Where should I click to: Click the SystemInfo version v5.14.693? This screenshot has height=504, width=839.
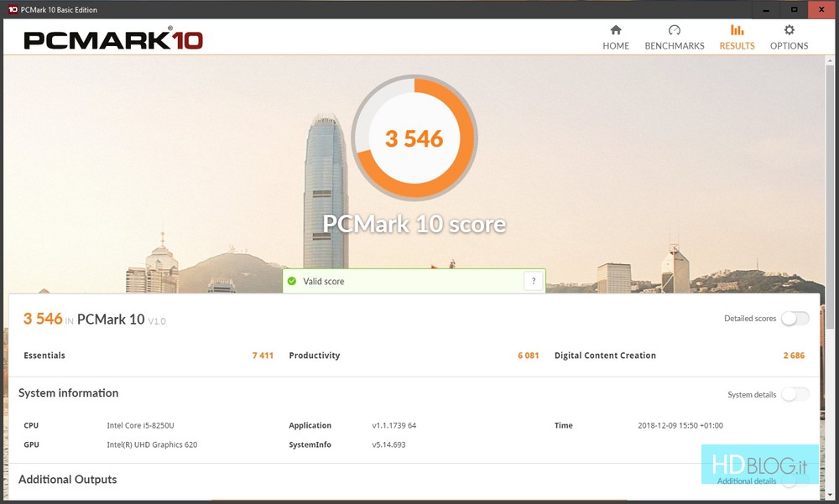click(388, 444)
